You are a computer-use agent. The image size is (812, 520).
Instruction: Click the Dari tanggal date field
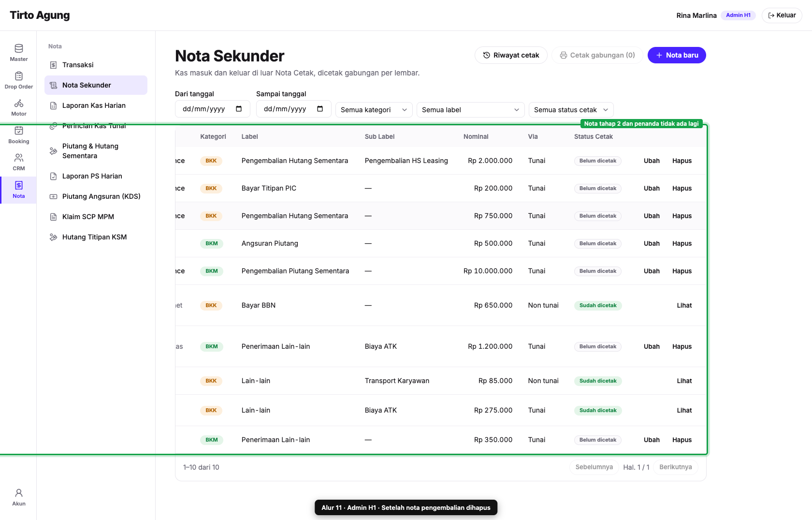(x=213, y=109)
